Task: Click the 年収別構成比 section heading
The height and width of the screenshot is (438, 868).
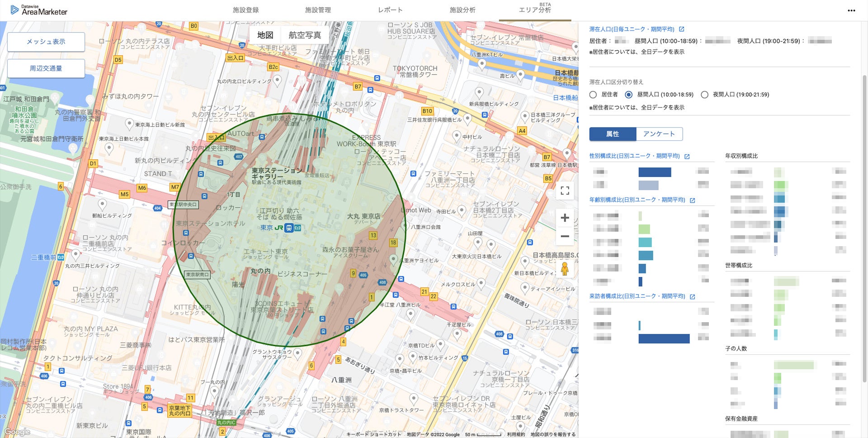Action: pos(741,156)
